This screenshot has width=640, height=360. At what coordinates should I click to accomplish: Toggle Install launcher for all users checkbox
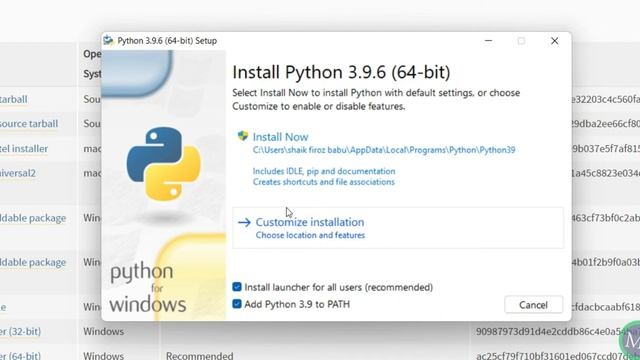coord(237,287)
